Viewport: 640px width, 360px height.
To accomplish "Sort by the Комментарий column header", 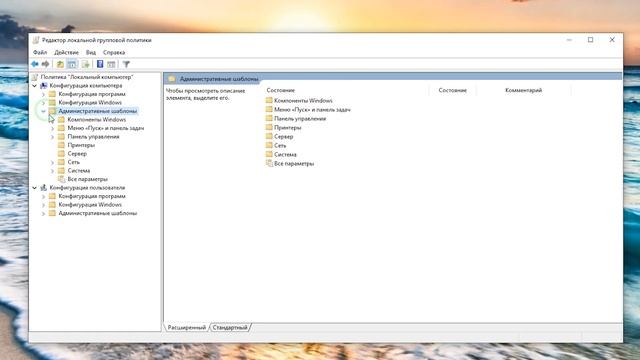I will 524,90.
